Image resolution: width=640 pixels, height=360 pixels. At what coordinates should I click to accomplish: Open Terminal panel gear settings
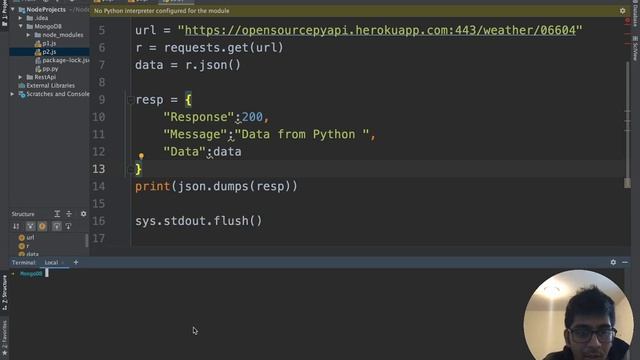[x=613, y=262]
